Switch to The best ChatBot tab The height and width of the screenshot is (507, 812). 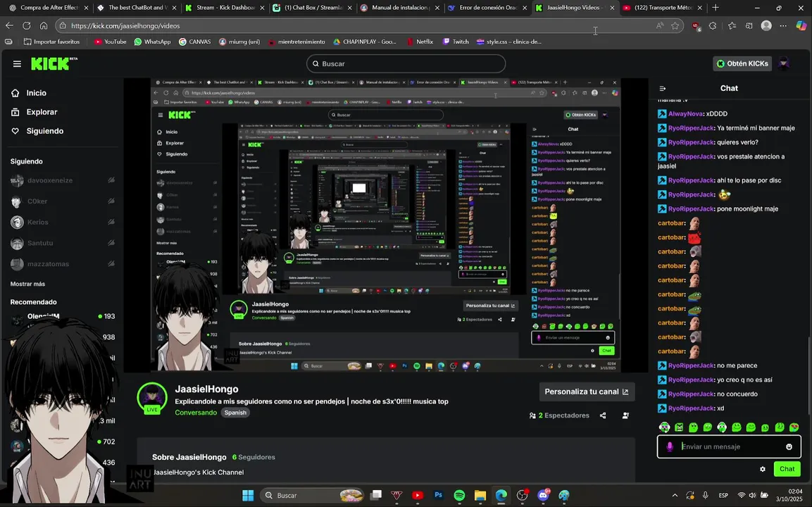click(x=136, y=8)
